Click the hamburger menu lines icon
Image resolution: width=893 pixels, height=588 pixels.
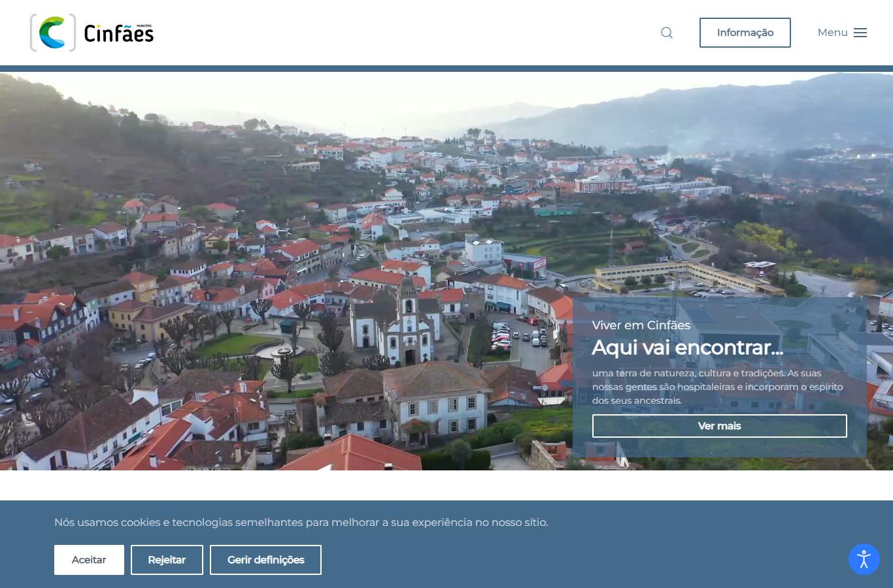tap(860, 33)
